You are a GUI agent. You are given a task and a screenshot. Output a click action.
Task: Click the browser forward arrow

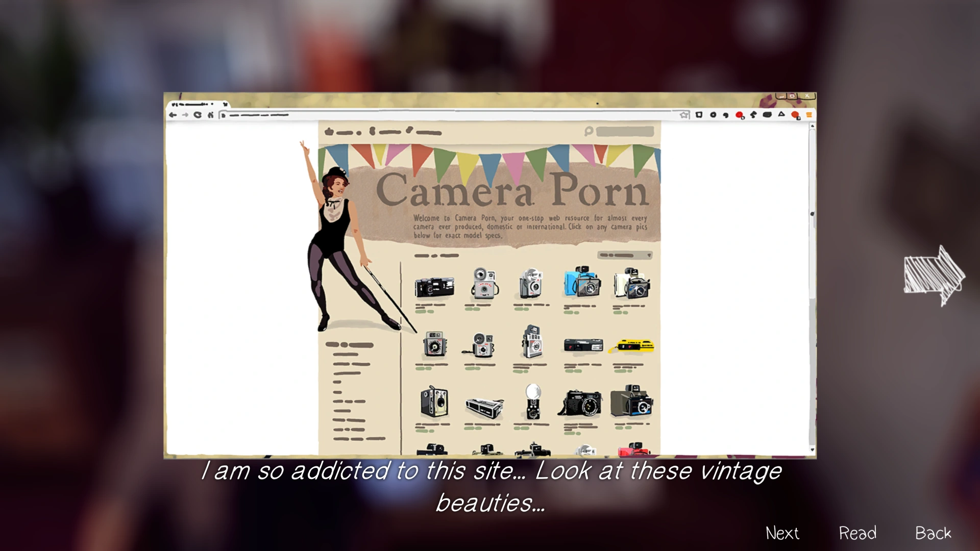185,115
